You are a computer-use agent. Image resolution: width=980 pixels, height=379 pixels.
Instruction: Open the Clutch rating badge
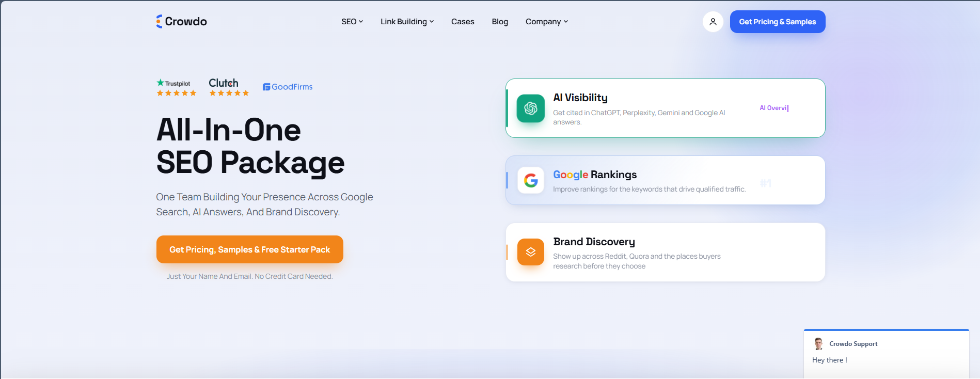click(x=229, y=87)
